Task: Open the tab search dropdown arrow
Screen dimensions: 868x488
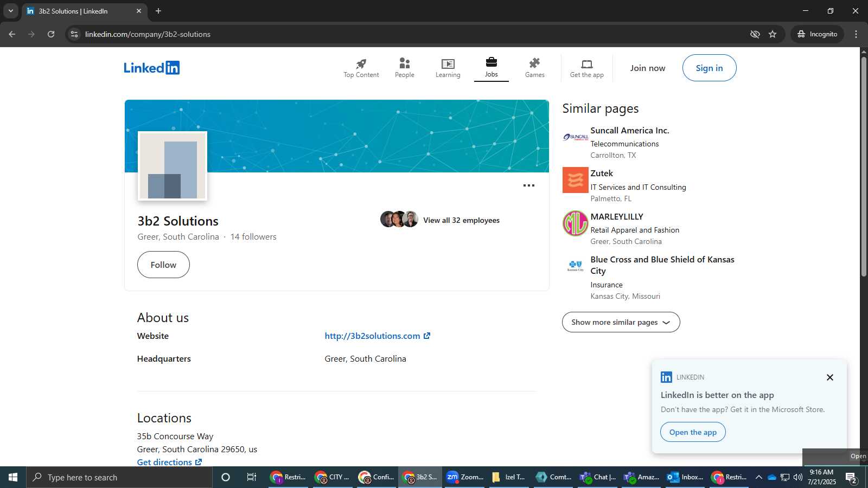Action: tap(10, 11)
